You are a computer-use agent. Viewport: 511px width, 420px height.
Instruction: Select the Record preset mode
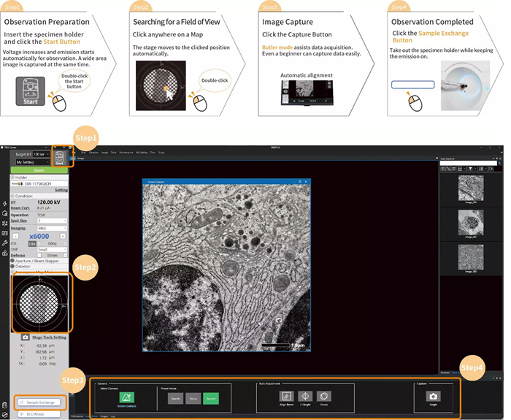(x=211, y=399)
